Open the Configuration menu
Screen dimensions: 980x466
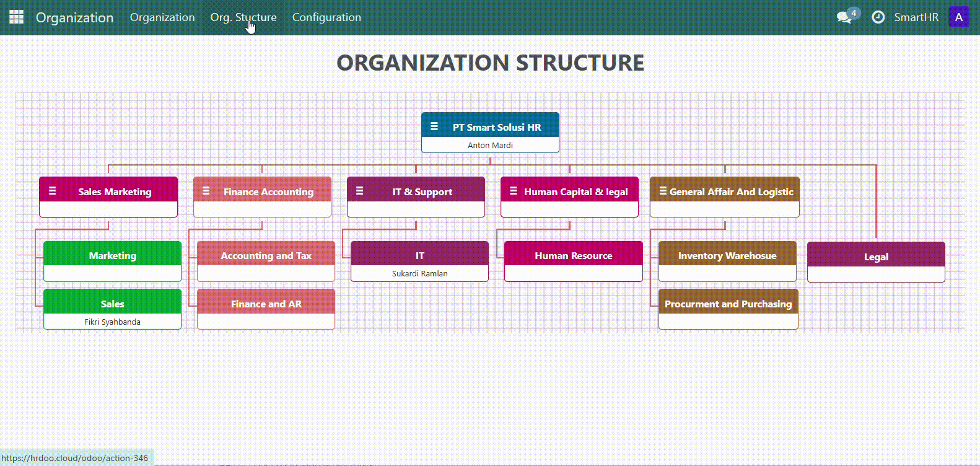326,17
